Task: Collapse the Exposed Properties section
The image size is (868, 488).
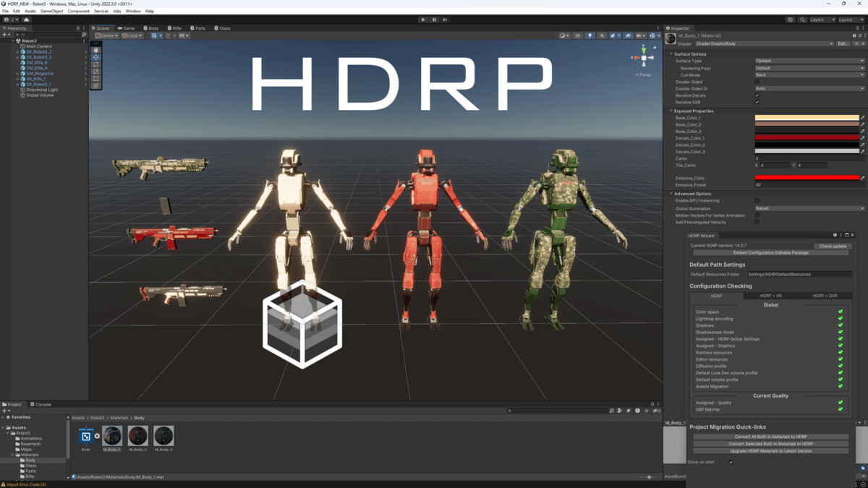Action: 671,111
